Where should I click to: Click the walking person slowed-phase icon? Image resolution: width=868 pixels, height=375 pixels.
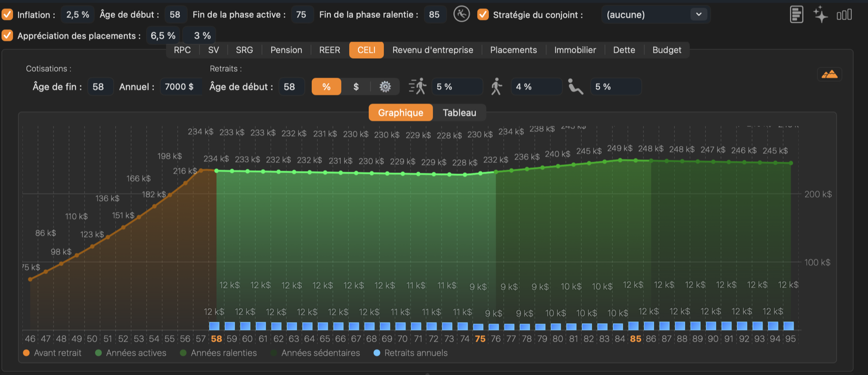coord(497,87)
